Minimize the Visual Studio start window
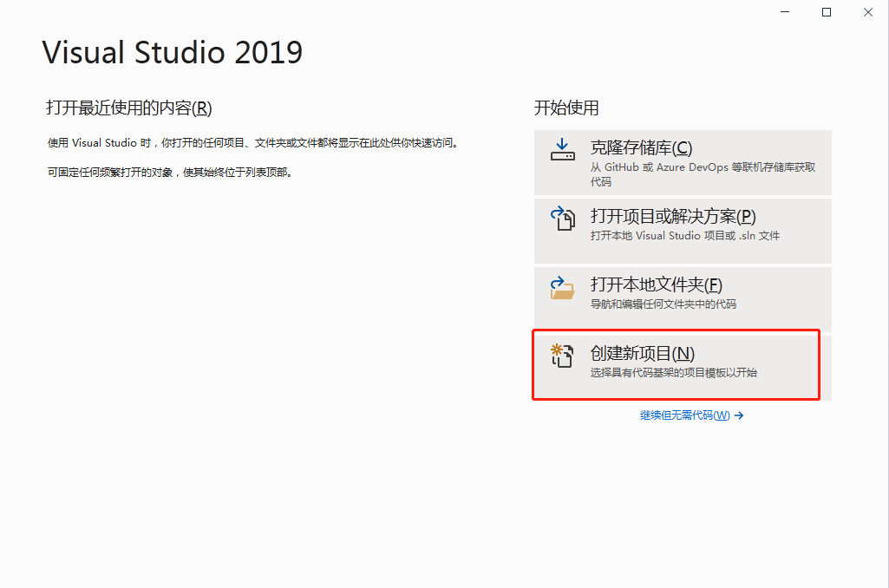 [x=785, y=12]
